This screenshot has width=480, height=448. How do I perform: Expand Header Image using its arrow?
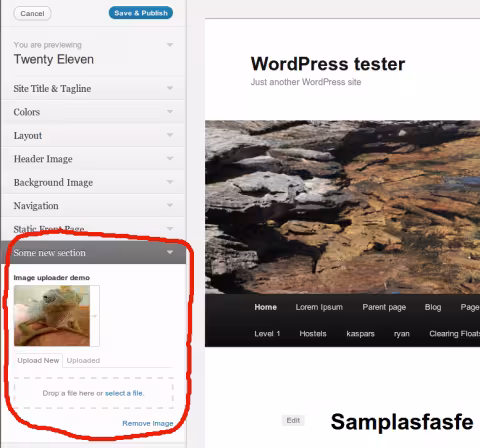(x=170, y=158)
